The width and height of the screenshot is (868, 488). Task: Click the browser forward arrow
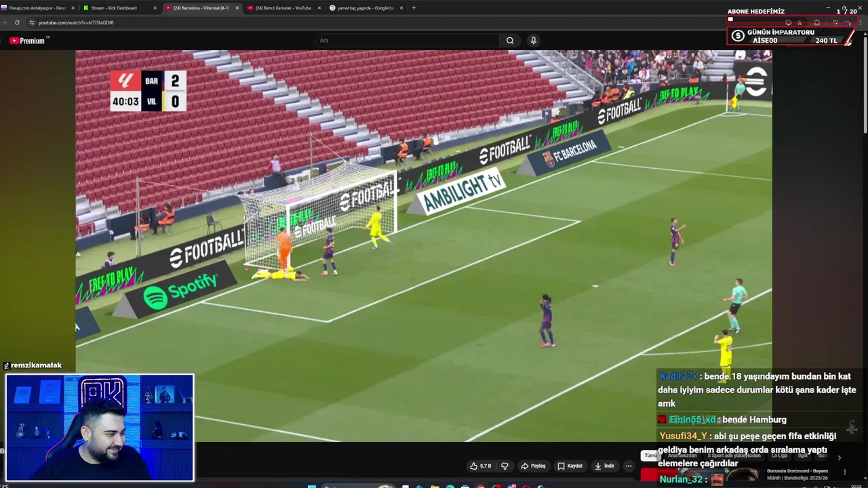click(x=4, y=22)
